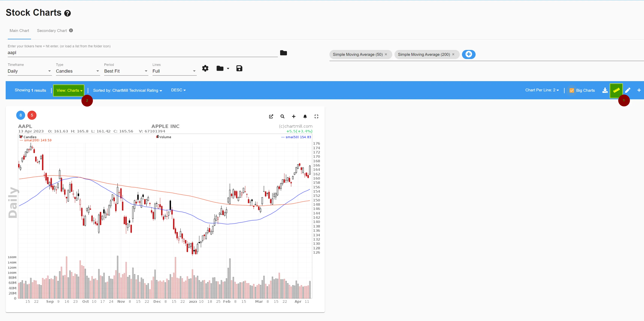Screen dimensions: 644x321
Task: Click Sorted by ChartMill Technical Rating button
Action: click(127, 90)
